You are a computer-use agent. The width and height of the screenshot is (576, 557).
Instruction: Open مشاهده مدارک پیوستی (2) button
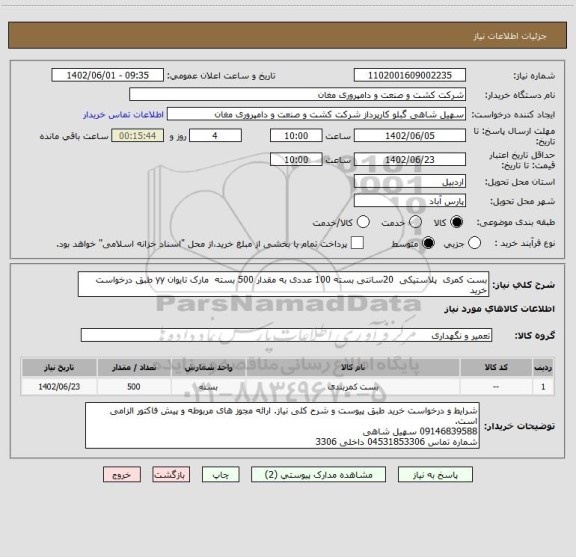tap(318, 475)
